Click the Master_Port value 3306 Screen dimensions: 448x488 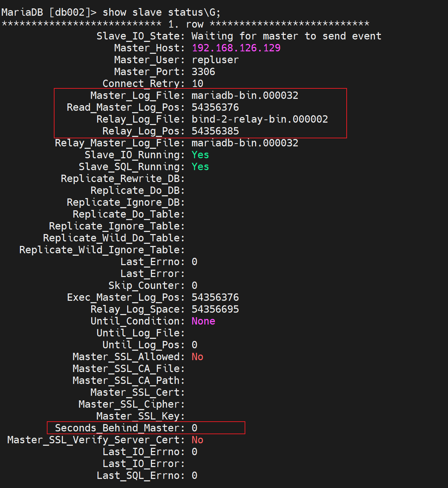click(203, 72)
